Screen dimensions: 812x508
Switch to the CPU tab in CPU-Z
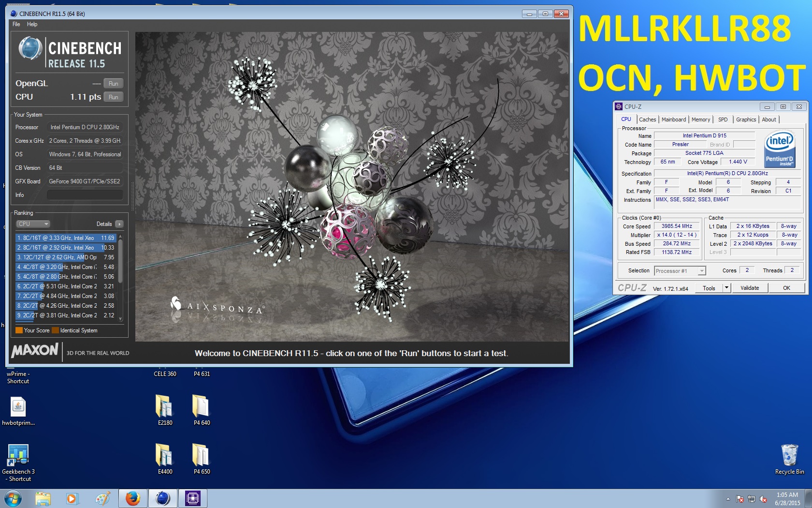626,119
